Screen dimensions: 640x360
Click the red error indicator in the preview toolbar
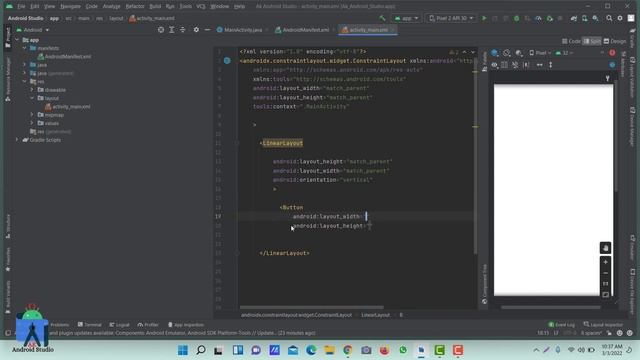point(612,53)
